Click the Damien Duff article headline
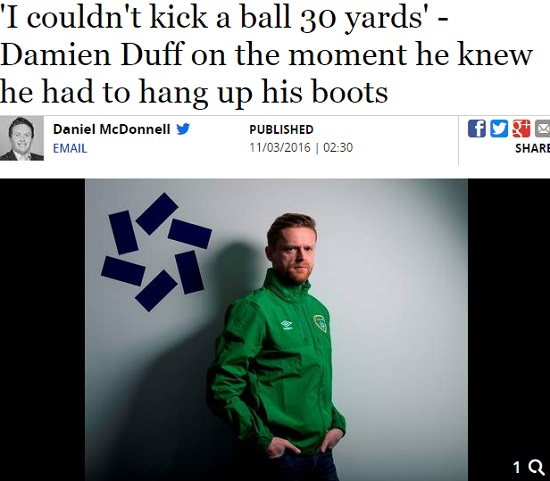 click(267, 55)
